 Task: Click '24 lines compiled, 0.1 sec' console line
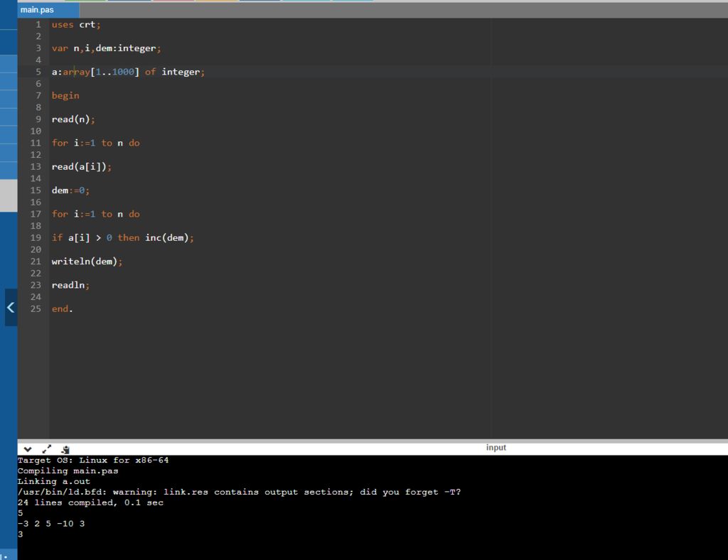[90, 502]
